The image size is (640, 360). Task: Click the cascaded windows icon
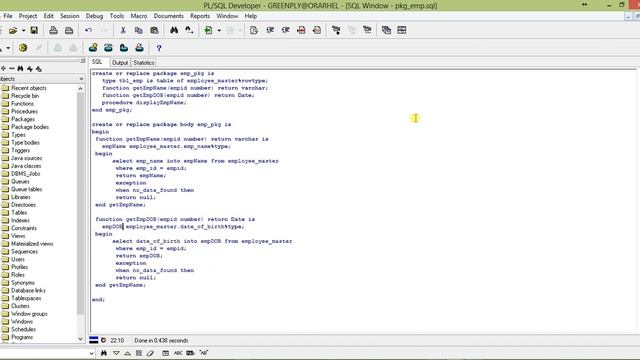coord(387,30)
